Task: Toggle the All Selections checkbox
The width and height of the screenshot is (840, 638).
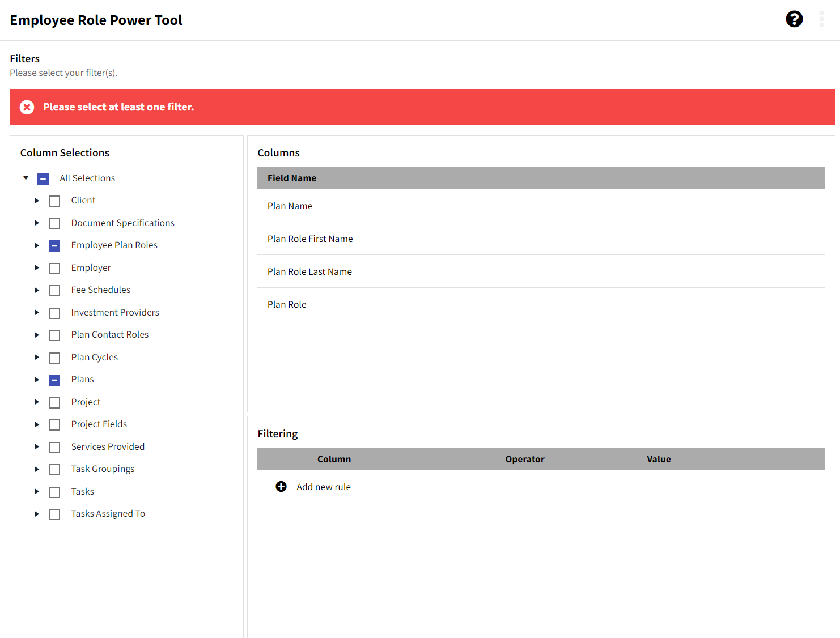Action: [43, 179]
